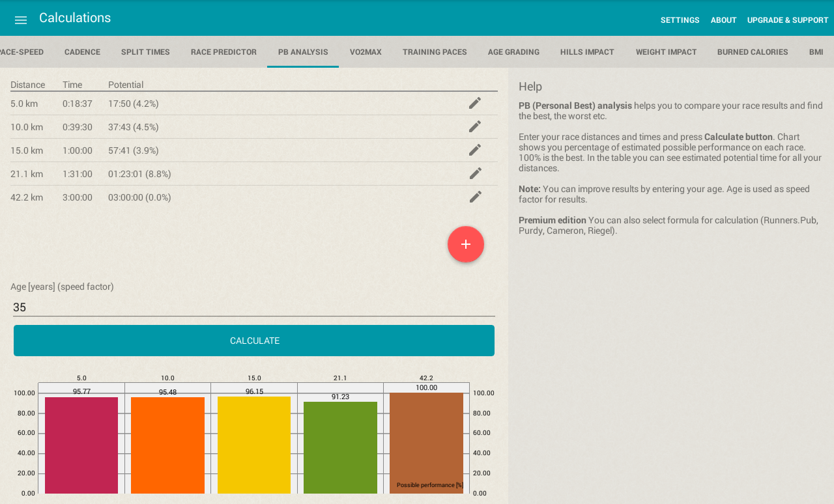This screenshot has width=834, height=504.
Task: Select the 10.0 km distance cell
Action: [27, 127]
